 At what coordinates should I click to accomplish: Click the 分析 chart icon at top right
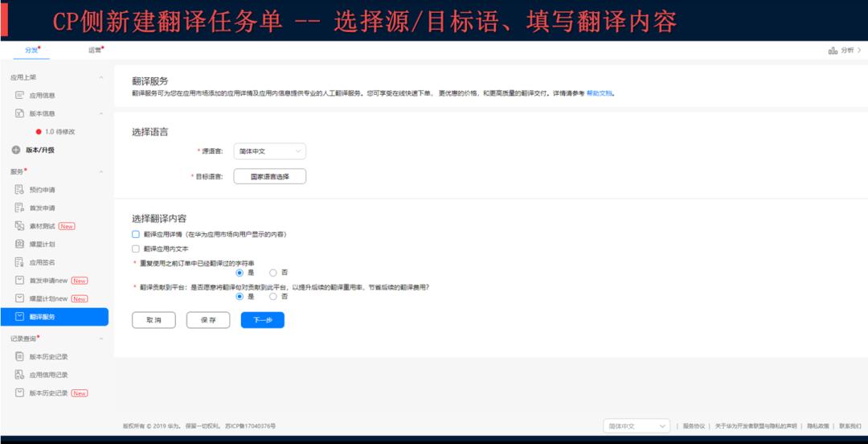click(833, 51)
